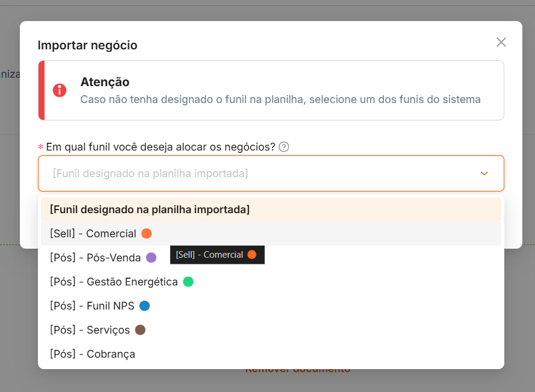
Task: Click the Atenção alert heading
Action: click(x=105, y=82)
